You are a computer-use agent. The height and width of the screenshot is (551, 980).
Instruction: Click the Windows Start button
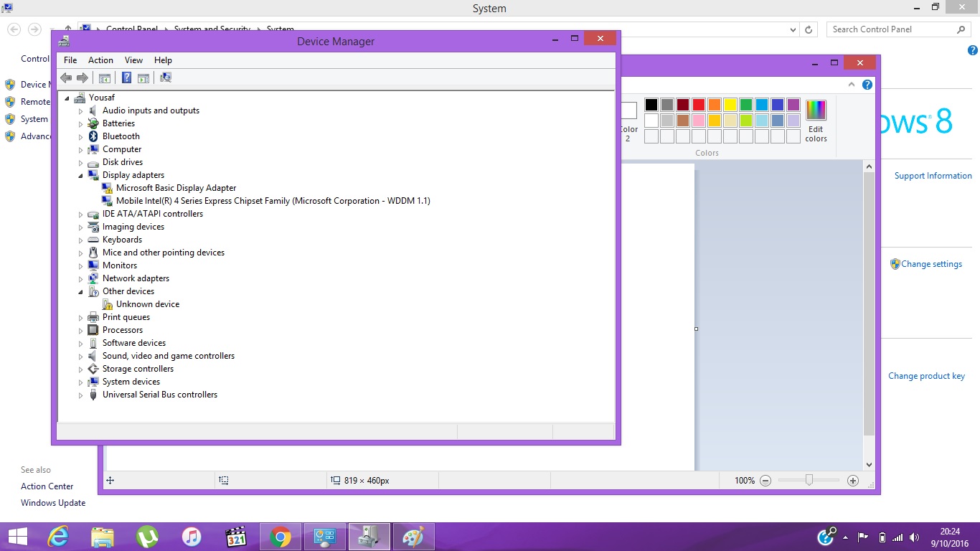(18, 537)
